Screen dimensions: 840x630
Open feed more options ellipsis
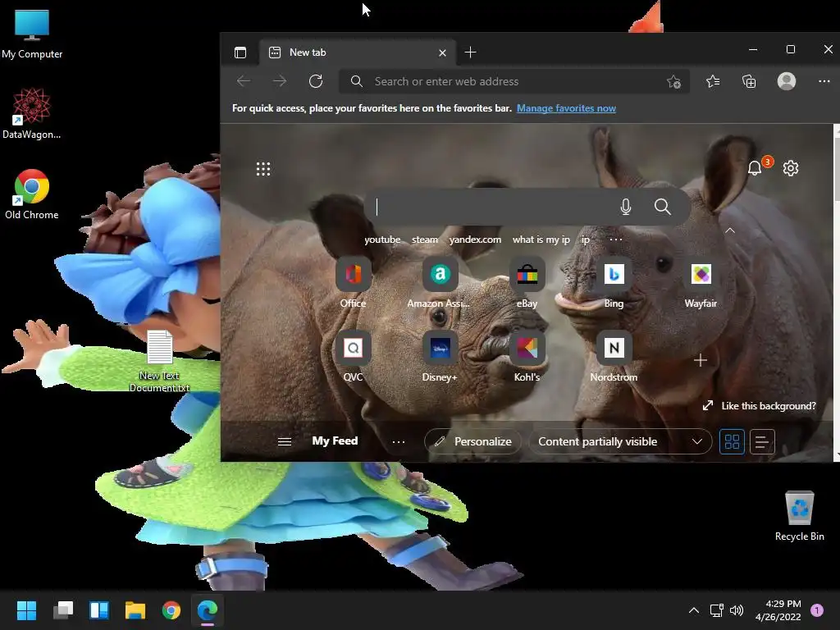coord(398,442)
